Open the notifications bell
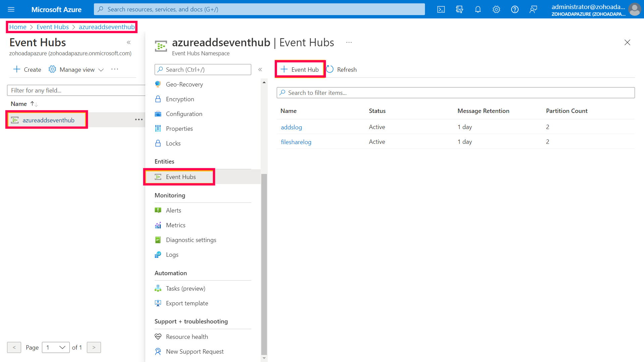 click(x=478, y=9)
